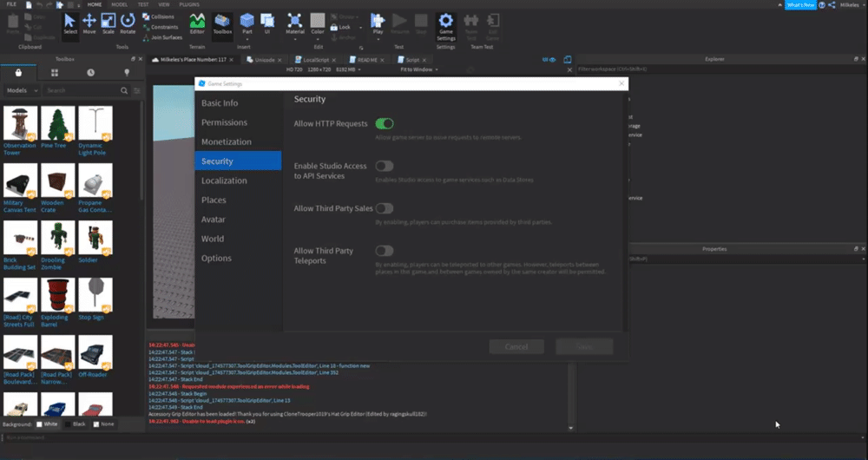Open the Fit to Window dropdown
868x460 pixels.
[419, 69]
